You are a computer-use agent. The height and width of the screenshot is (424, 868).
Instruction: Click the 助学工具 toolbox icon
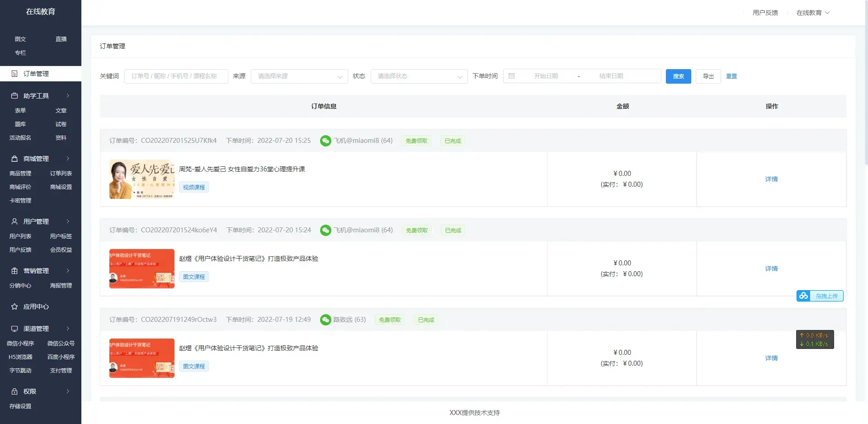14,96
